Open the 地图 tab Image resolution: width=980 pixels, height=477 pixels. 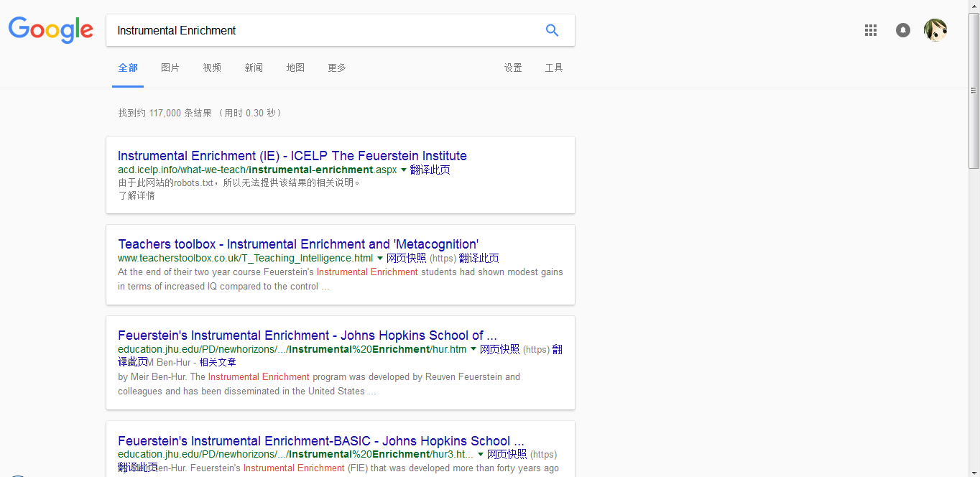(295, 68)
